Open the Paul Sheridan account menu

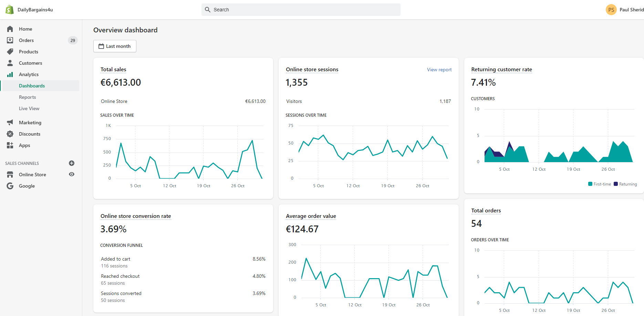(x=624, y=10)
